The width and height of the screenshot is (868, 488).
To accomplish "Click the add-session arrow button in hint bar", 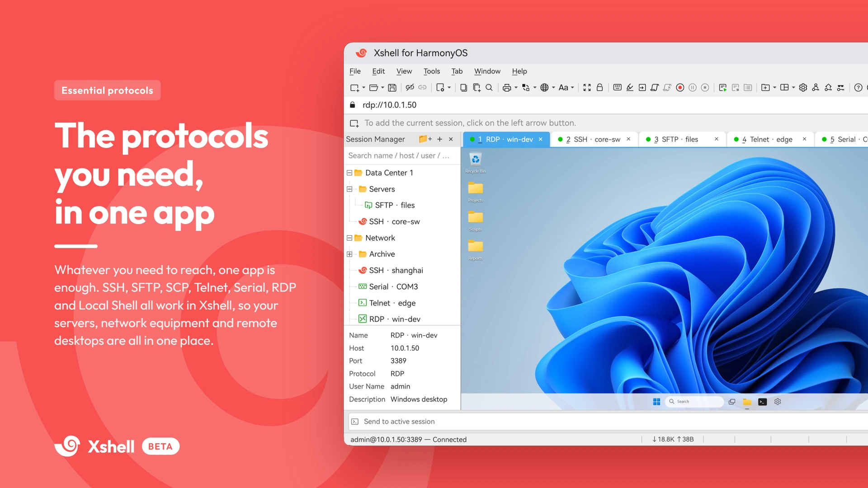I will coord(354,123).
